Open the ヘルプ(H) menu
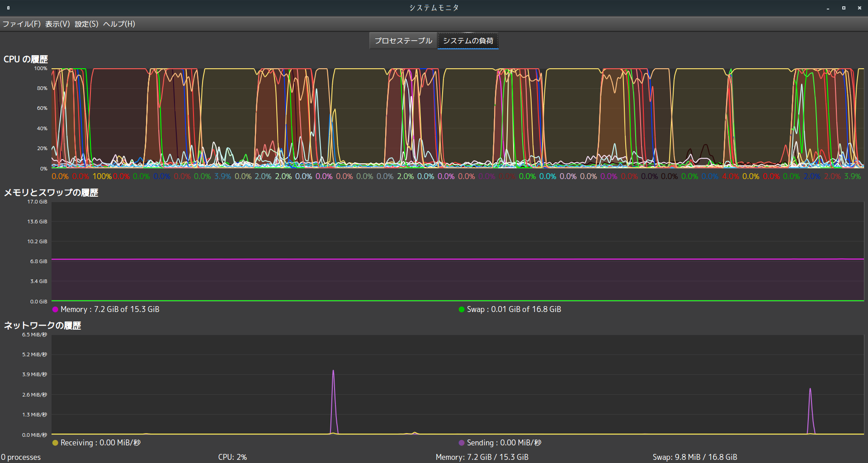Viewport: 868px width, 463px height. [119, 24]
